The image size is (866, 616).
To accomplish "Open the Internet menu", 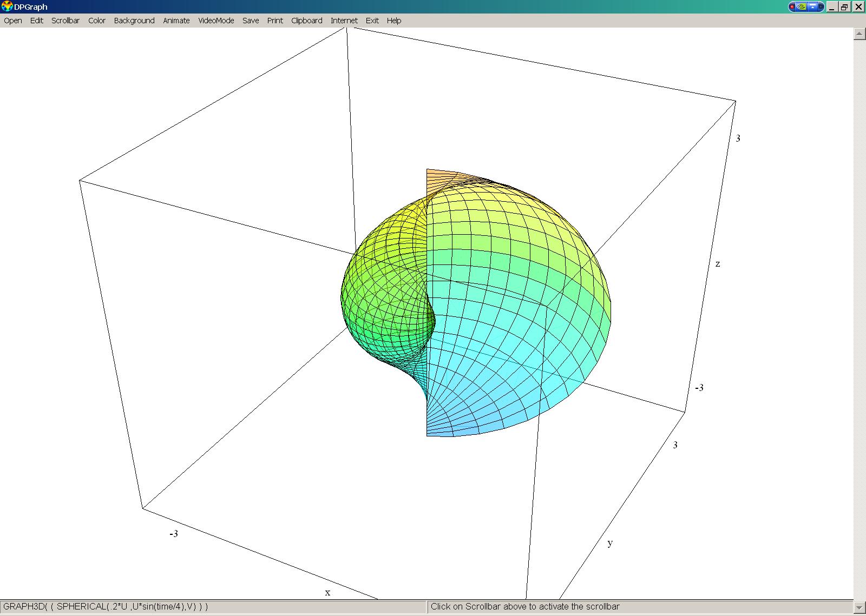I will click(x=344, y=21).
